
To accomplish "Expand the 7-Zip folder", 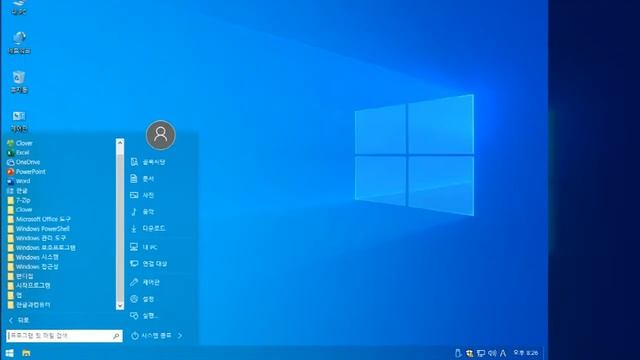I will tap(19, 200).
